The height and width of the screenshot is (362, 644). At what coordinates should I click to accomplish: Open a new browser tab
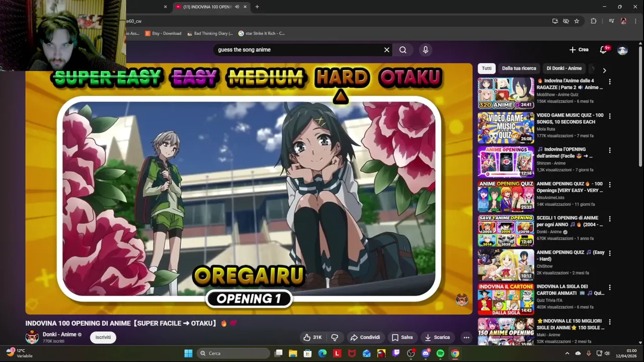(257, 7)
